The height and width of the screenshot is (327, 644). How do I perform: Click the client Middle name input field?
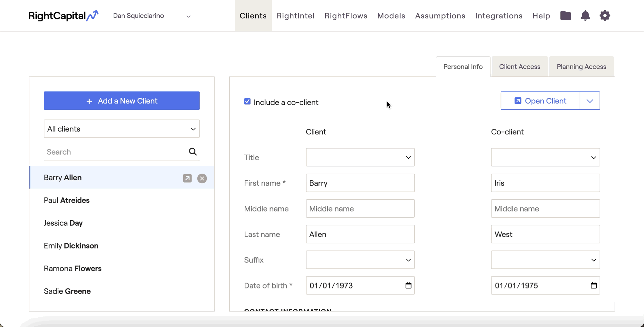(x=360, y=209)
